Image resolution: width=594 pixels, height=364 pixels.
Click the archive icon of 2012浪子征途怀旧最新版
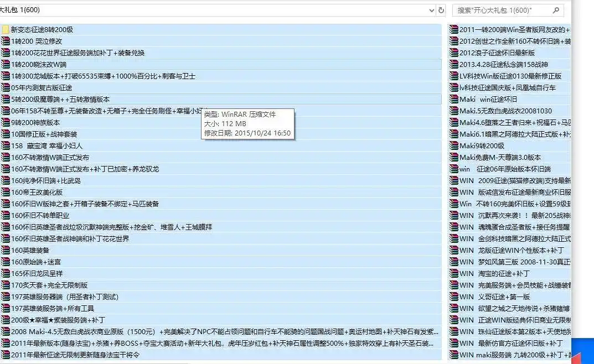click(x=454, y=53)
